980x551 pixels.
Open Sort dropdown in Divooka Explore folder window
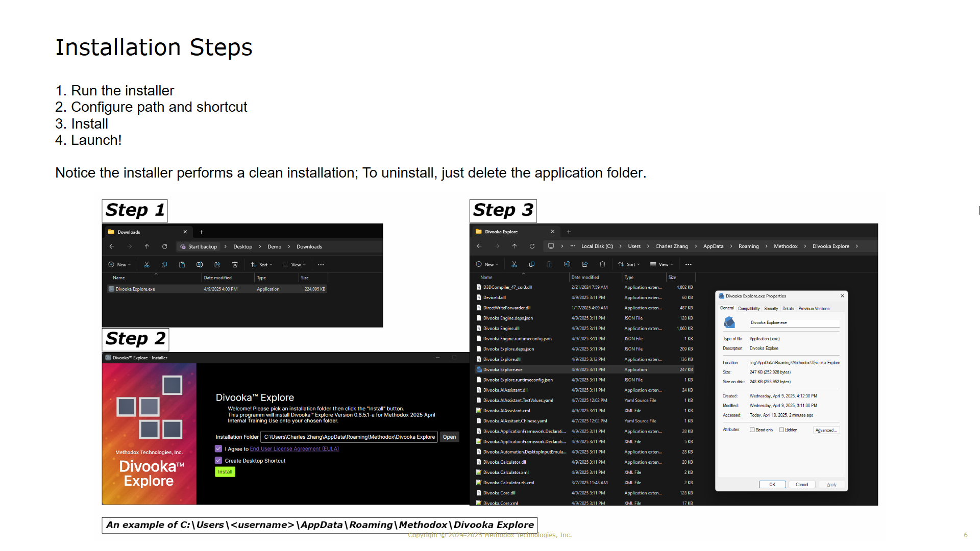(629, 264)
